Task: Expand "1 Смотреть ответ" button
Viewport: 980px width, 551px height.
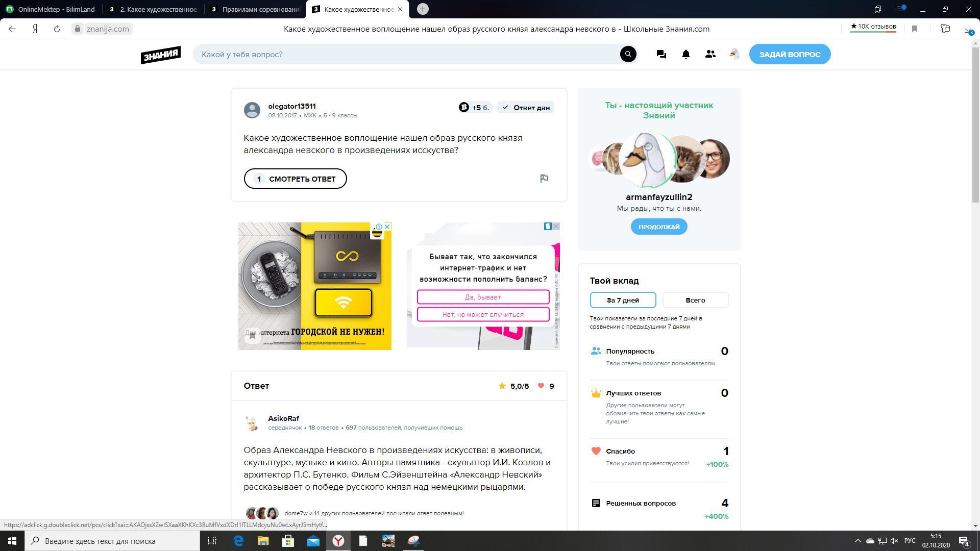Action: point(295,179)
